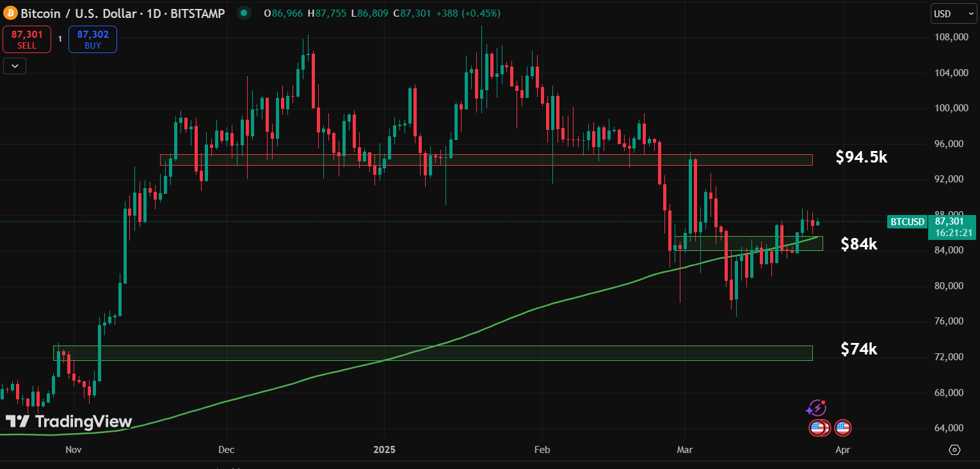
Task: Click the low value L86,809
Action: click(371, 13)
